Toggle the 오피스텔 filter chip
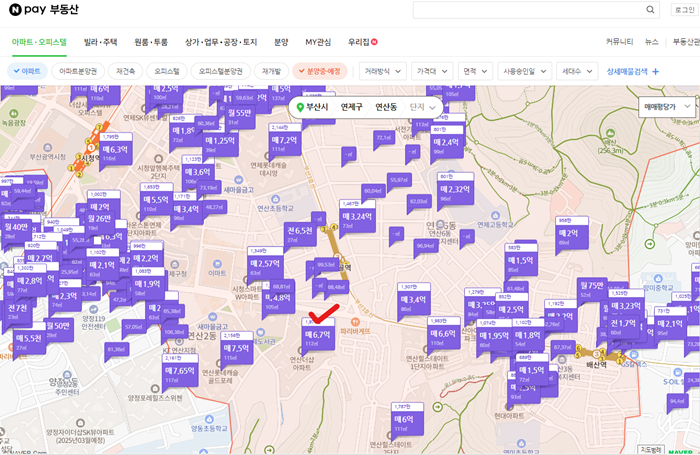The width and height of the screenshot is (700, 455). click(167, 71)
